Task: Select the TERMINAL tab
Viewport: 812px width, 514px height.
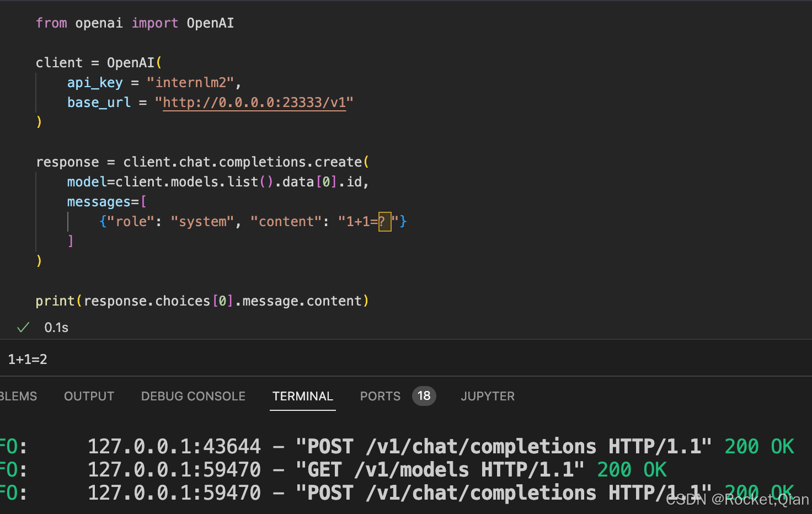Action: (303, 396)
